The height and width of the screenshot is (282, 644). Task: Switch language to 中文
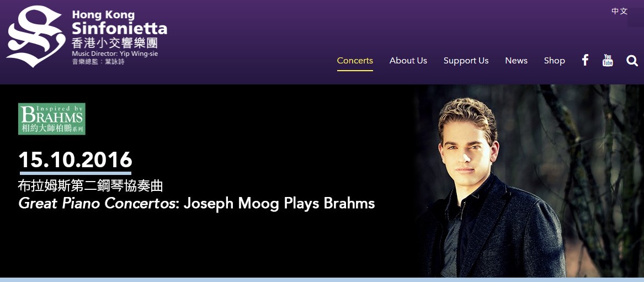[x=620, y=11]
